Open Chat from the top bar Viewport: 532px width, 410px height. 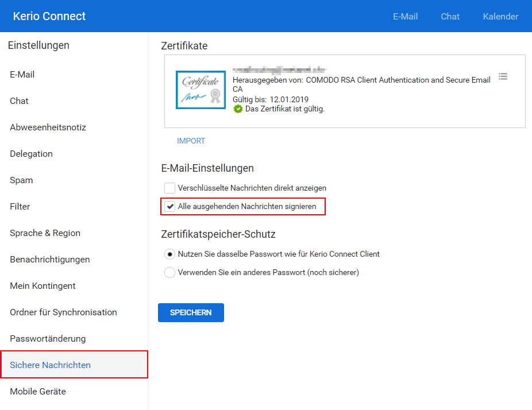click(x=450, y=17)
